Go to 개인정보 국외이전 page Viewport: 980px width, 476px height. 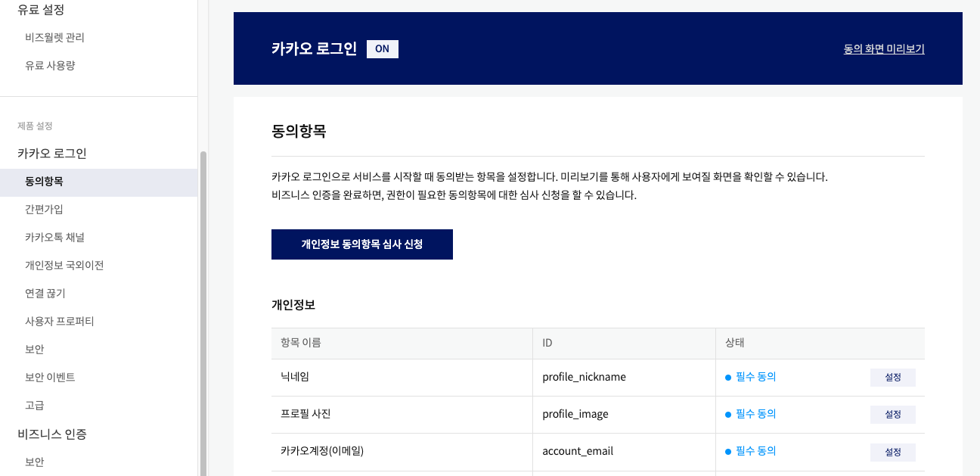click(64, 266)
